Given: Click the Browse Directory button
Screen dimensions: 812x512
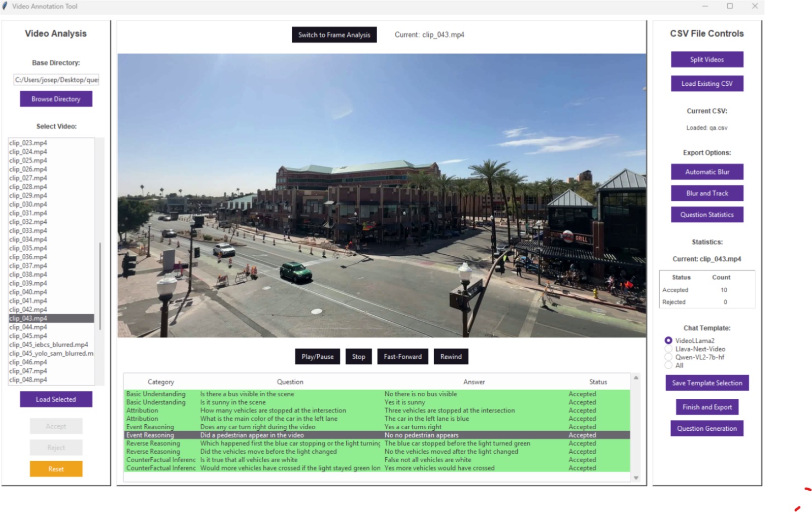Looking at the screenshot, I should click(x=56, y=99).
